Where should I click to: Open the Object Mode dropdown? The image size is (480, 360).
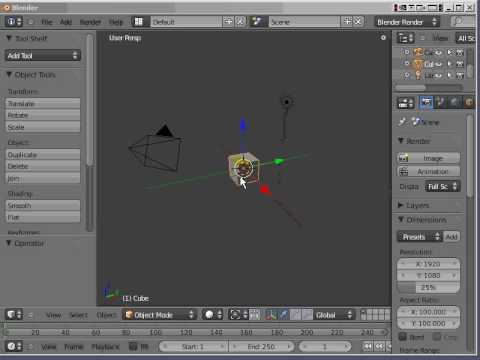click(x=159, y=315)
